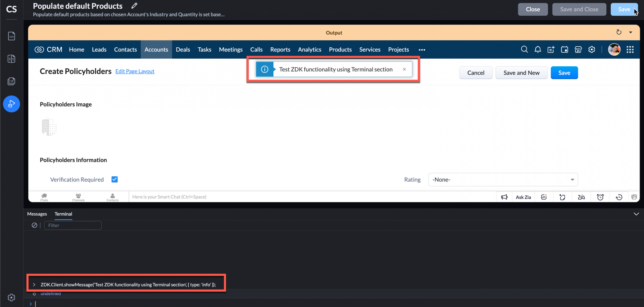This screenshot has height=307, width=644.
Task: Open the recent activity history icon
Action: [x=619, y=197]
